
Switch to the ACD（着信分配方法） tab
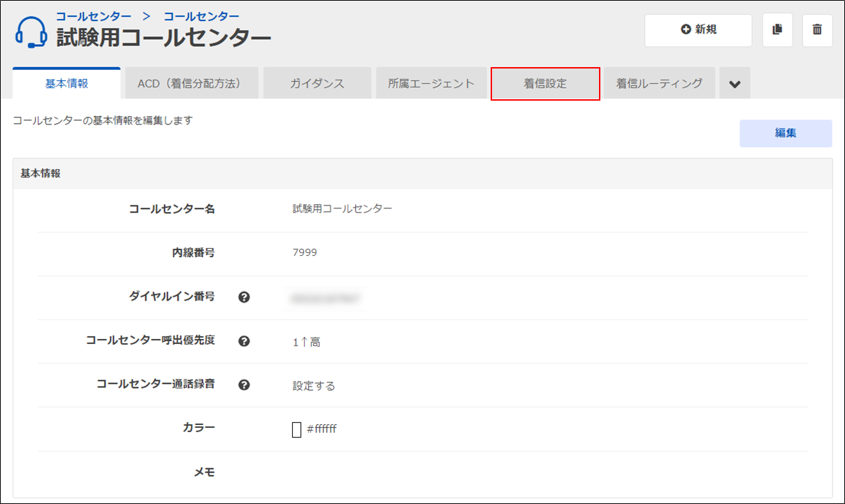[x=189, y=84]
